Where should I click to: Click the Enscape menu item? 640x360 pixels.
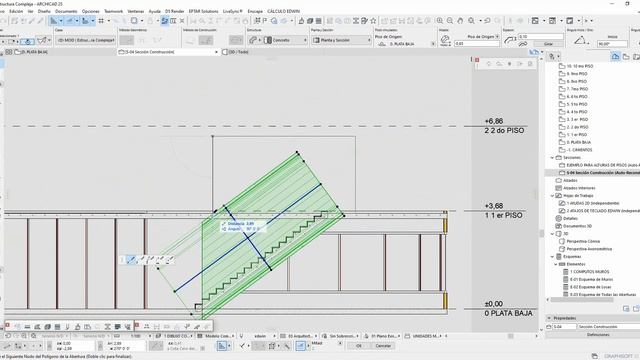tap(255, 11)
